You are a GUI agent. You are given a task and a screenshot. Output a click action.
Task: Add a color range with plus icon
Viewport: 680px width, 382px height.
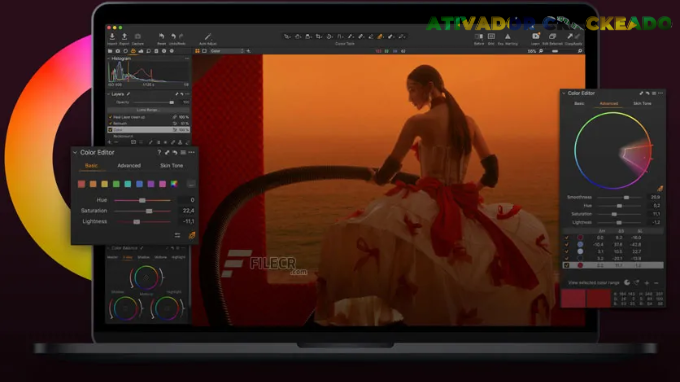pos(647,283)
